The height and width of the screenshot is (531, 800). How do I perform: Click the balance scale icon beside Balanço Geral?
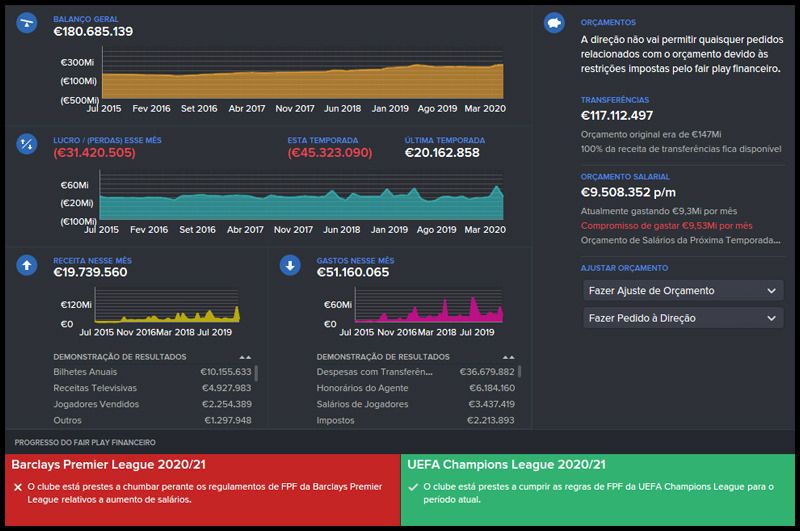(28, 22)
